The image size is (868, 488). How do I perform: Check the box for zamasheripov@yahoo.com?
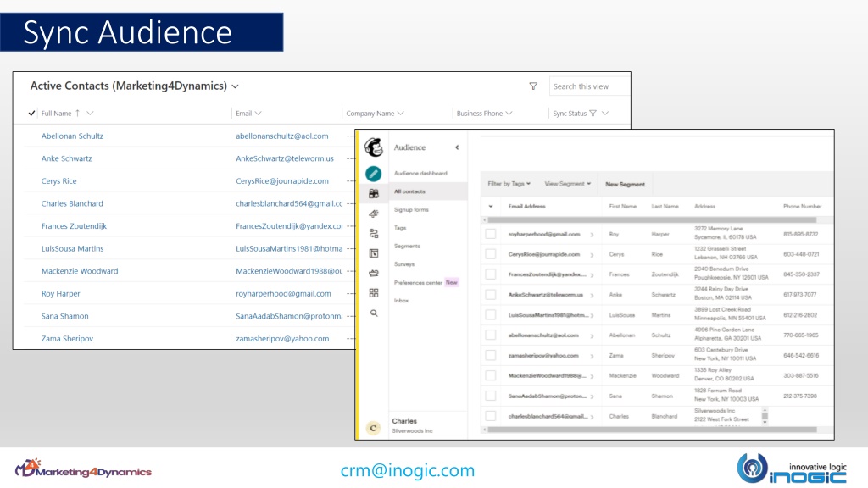(x=491, y=355)
